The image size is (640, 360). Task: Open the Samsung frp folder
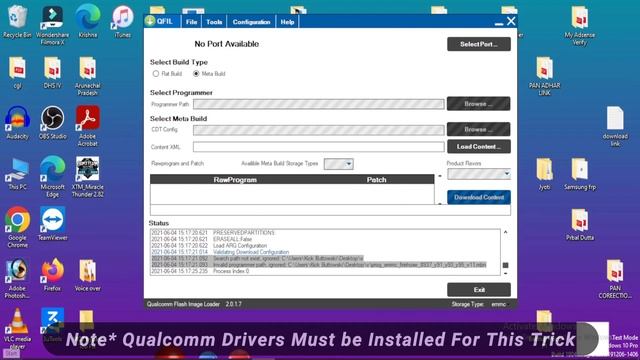pyautogui.click(x=580, y=174)
